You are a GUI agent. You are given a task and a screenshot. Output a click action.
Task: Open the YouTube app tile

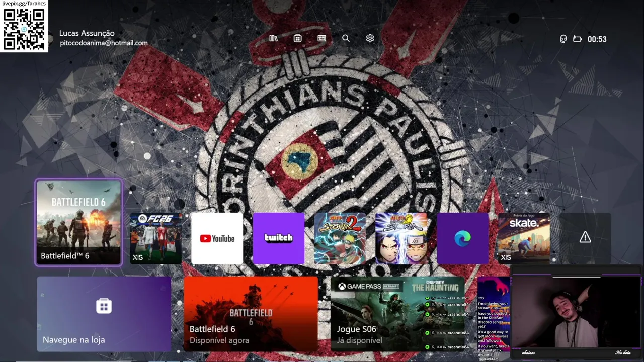[x=217, y=238]
